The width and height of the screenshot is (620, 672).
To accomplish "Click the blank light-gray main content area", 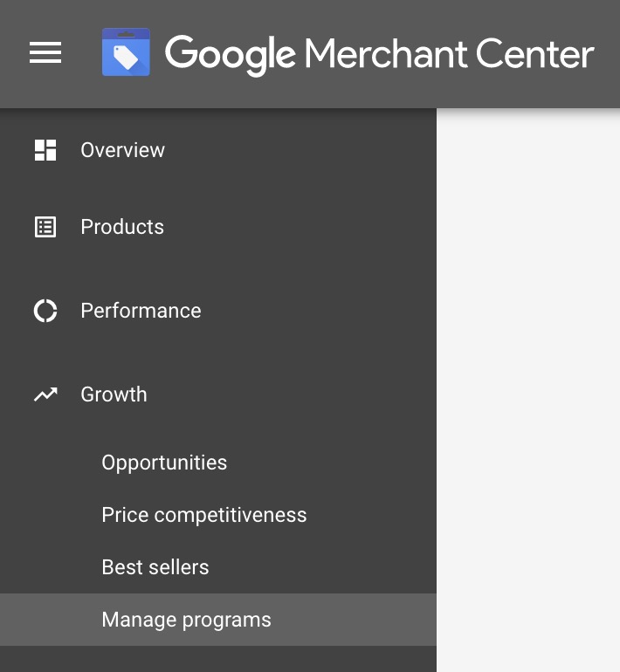I will (528, 393).
